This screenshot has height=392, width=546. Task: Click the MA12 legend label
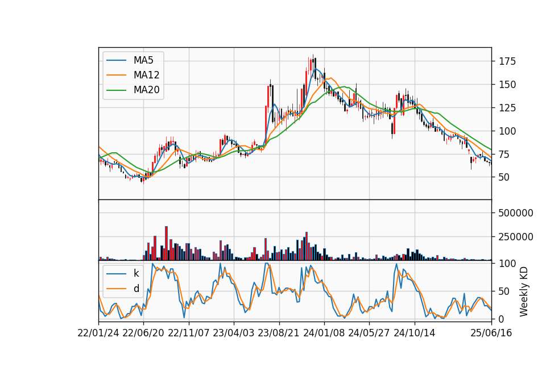[146, 75]
